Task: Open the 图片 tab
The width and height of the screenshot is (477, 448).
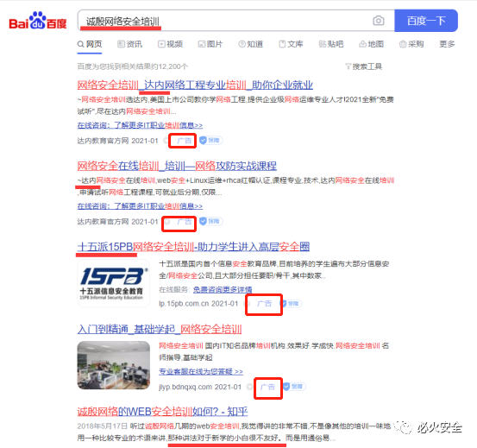Action: pyautogui.click(x=210, y=44)
